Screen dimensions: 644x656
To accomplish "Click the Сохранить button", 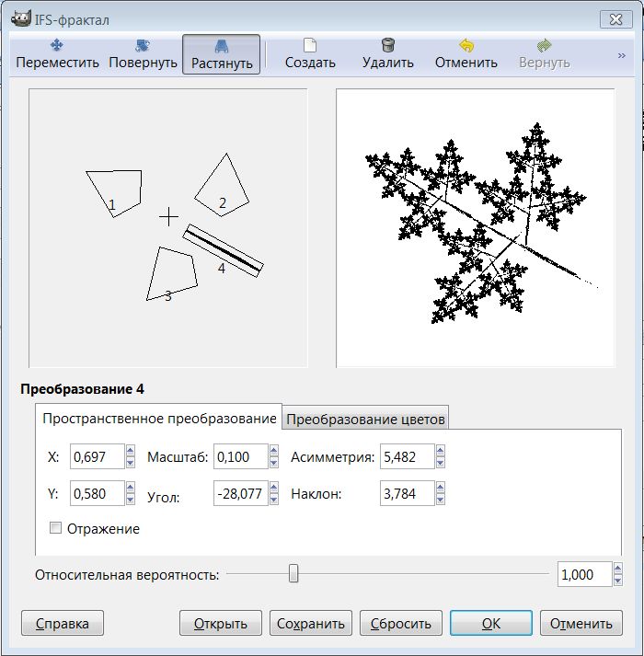I will (x=311, y=623).
